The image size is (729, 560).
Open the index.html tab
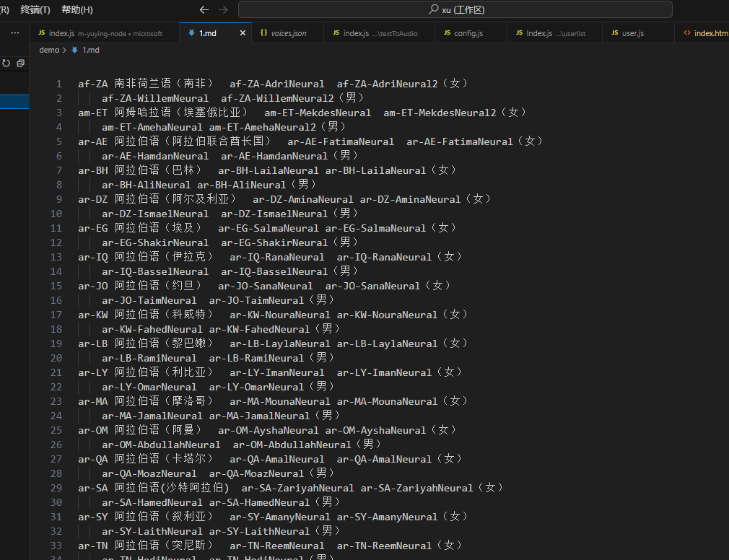click(704, 33)
